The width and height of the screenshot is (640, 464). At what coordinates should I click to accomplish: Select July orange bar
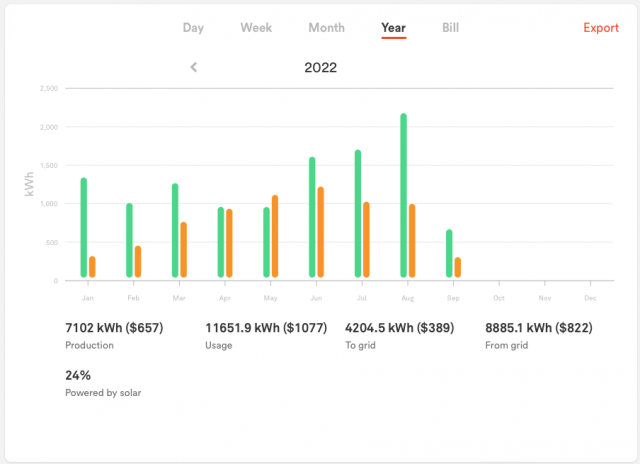(x=367, y=240)
